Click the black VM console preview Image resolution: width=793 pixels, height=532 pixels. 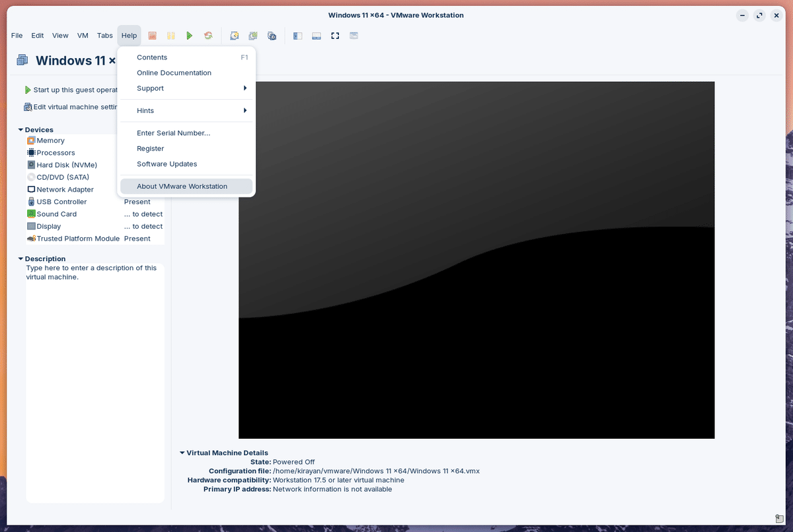pyautogui.click(x=476, y=260)
